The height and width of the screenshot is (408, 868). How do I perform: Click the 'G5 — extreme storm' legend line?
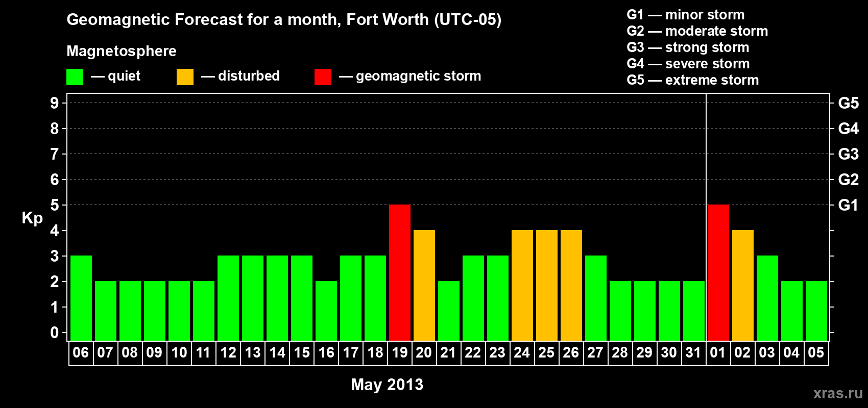pyautogui.click(x=692, y=80)
